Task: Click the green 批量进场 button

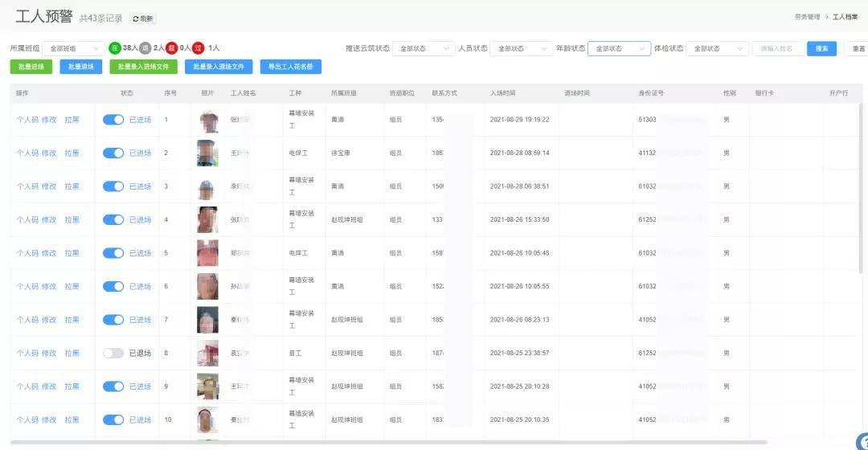Action: tap(31, 67)
